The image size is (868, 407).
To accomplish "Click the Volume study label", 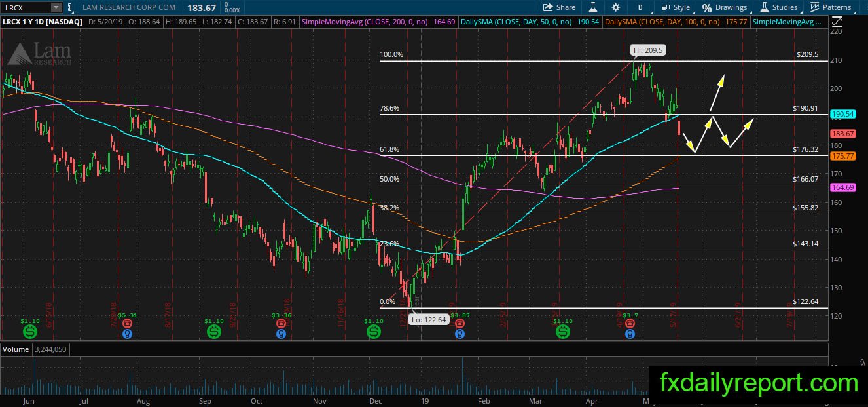I will click(16, 349).
